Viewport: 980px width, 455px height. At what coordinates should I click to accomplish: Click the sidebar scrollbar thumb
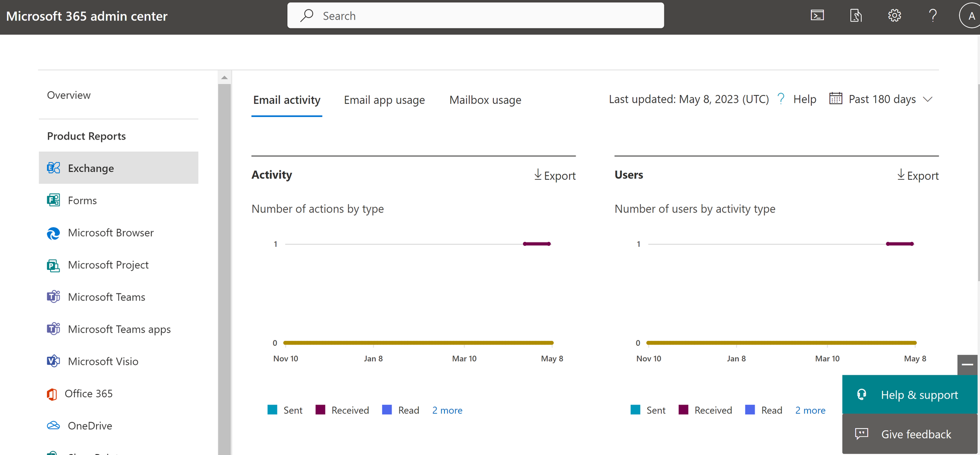coord(224,269)
